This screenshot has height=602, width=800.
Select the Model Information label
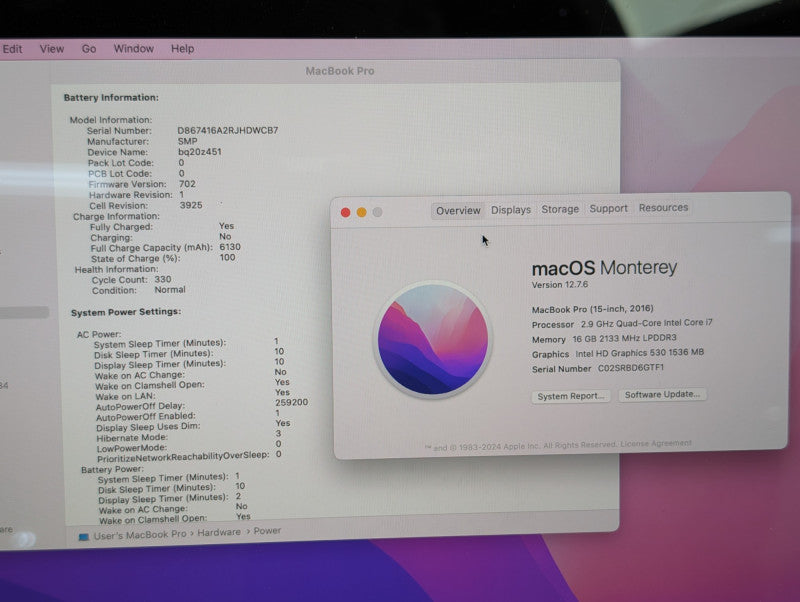click(x=111, y=120)
